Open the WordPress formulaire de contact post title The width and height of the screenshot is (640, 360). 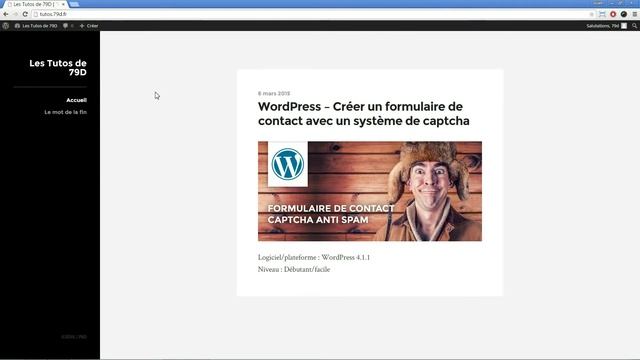click(363, 113)
